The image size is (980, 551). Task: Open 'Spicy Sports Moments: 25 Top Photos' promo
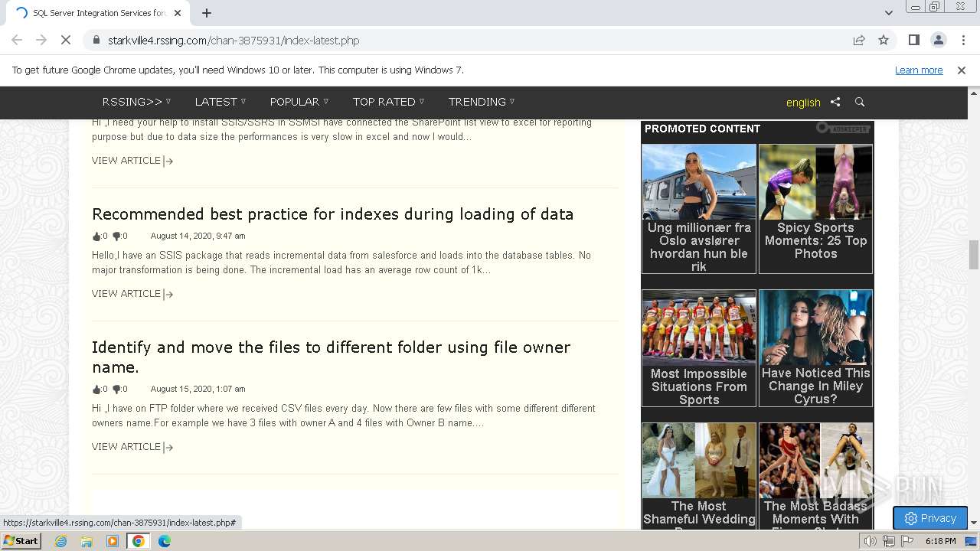815,209
